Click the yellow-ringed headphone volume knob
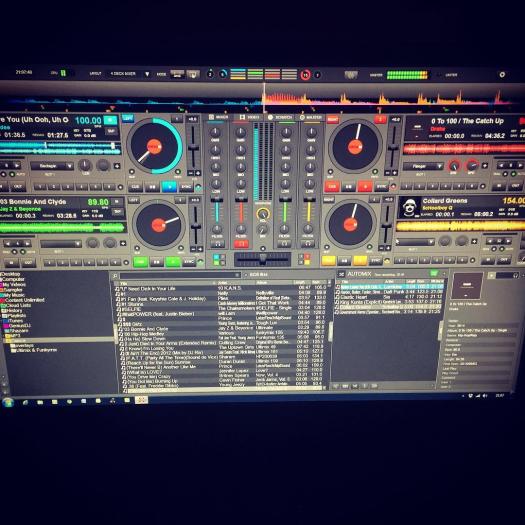This screenshot has height=525, width=525. (x=263, y=214)
